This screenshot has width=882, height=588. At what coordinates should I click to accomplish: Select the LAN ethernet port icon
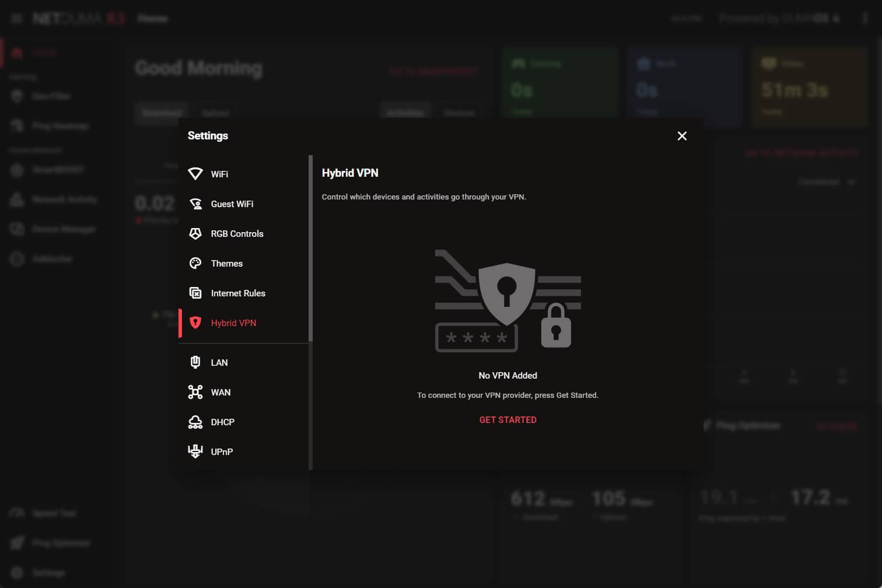pyautogui.click(x=195, y=362)
